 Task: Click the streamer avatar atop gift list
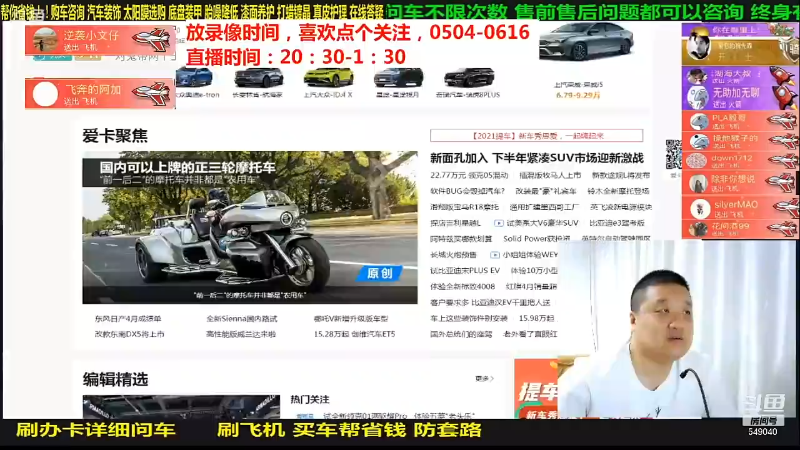[697, 46]
